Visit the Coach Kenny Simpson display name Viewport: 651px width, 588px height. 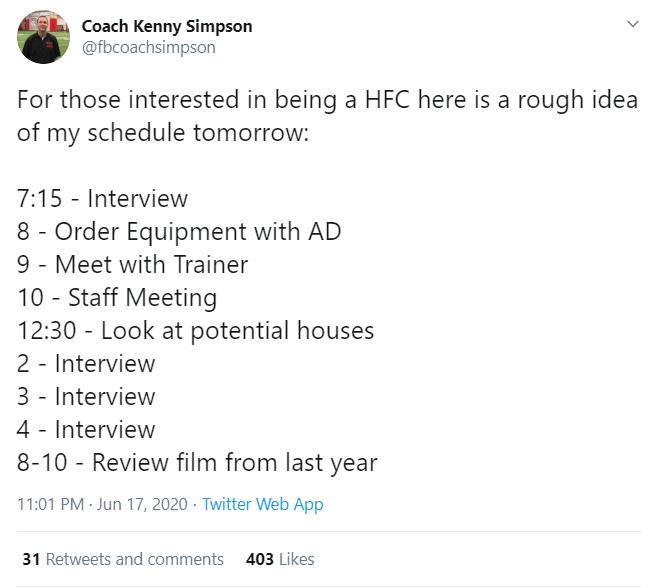click(167, 26)
